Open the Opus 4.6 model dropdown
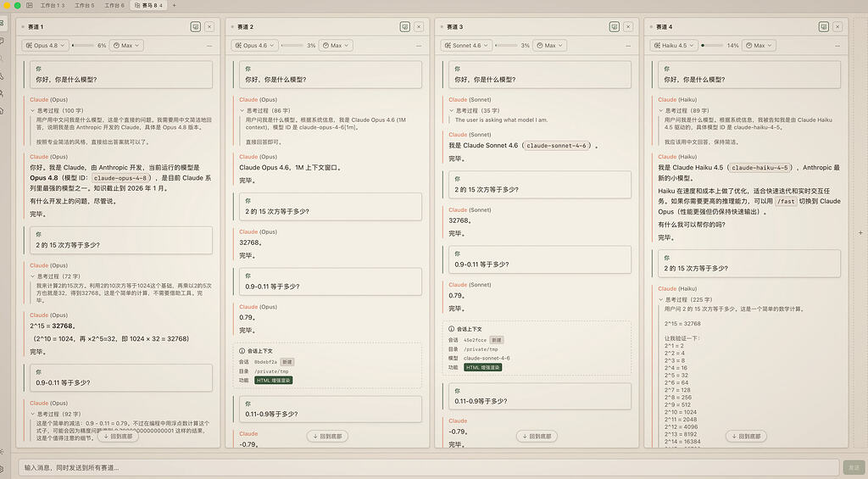This screenshot has width=868, height=479. pos(254,46)
